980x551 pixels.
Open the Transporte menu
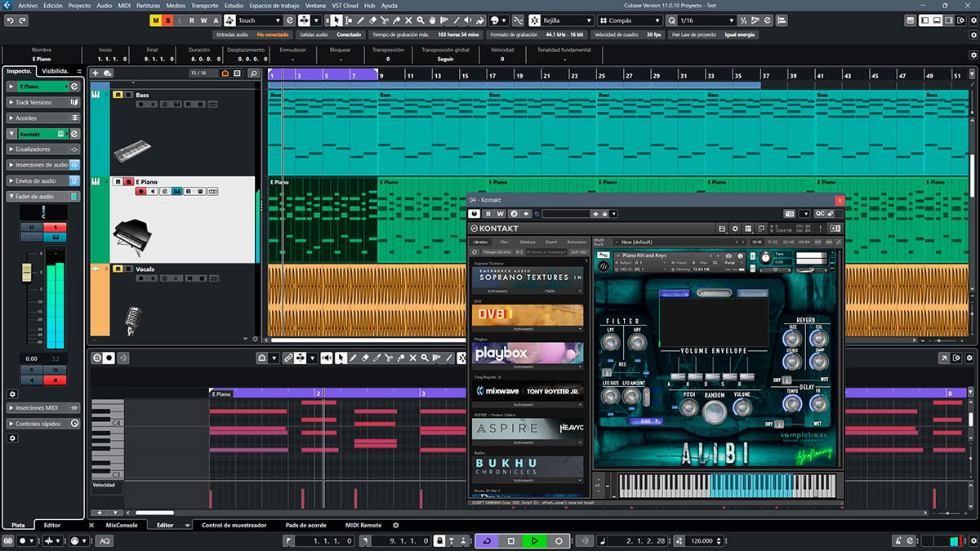204,6
